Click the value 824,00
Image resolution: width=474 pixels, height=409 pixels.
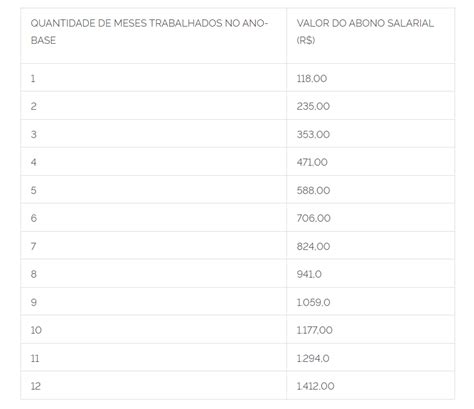(313, 246)
